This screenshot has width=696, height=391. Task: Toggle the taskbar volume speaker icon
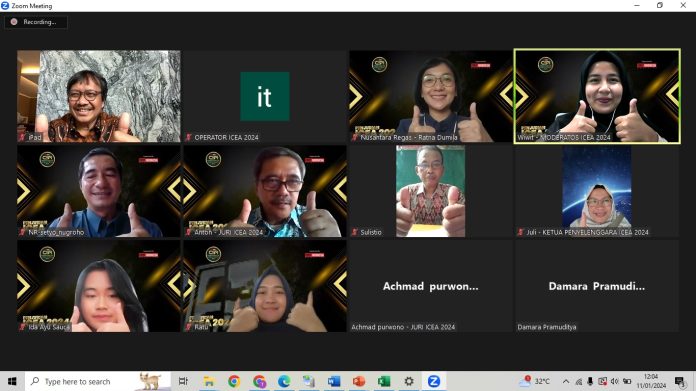click(x=615, y=381)
